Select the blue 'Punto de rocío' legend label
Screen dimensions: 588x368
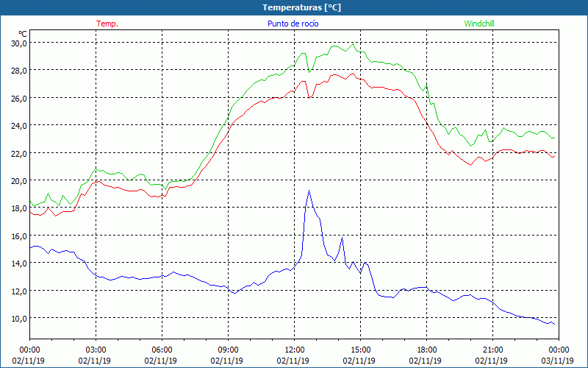pyautogui.click(x=293, y=24)
